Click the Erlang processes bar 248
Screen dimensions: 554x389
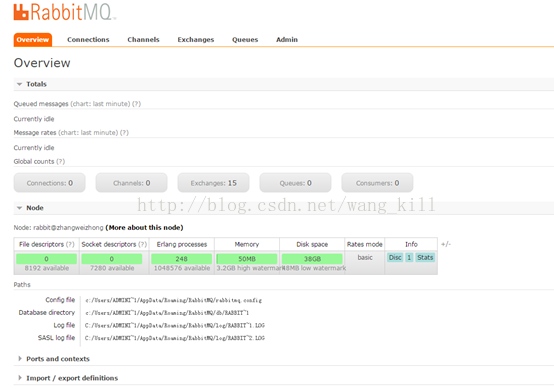coord(182,259)
